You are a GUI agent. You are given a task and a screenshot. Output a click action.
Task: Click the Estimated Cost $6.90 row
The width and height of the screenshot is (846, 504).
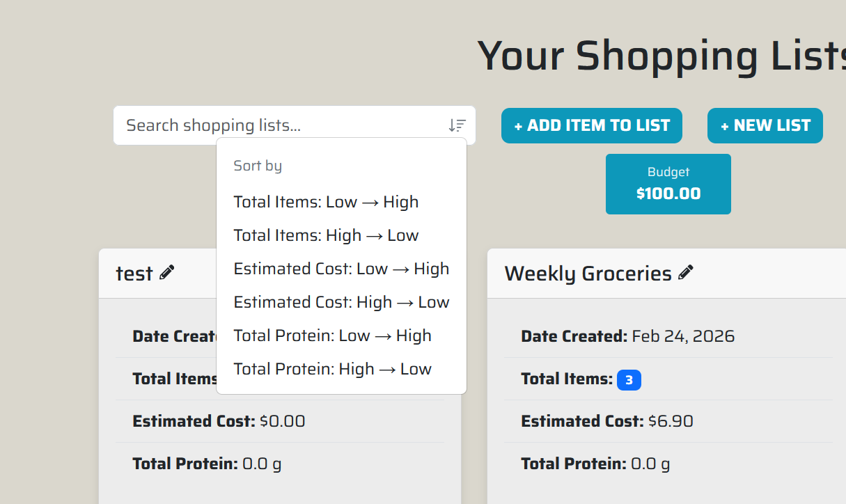point(606,420)
